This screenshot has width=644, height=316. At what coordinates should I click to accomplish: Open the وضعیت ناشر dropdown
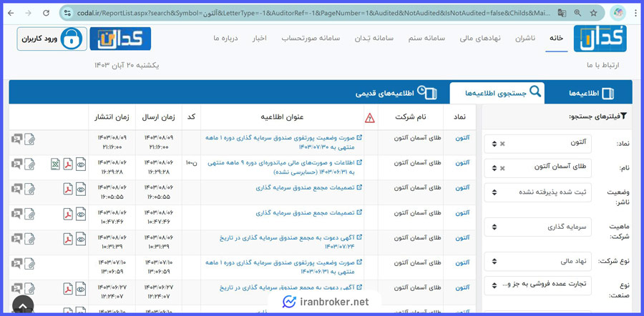(537, 192)
